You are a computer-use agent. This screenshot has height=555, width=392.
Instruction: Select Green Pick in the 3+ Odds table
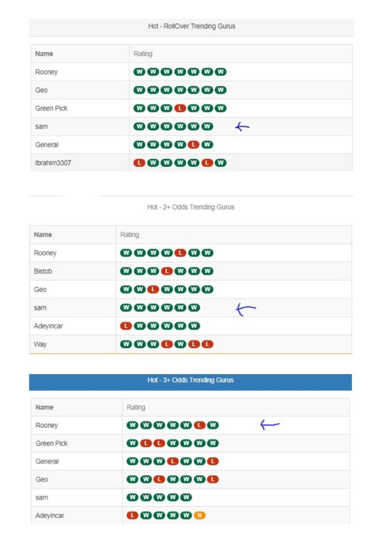point(52,443)
